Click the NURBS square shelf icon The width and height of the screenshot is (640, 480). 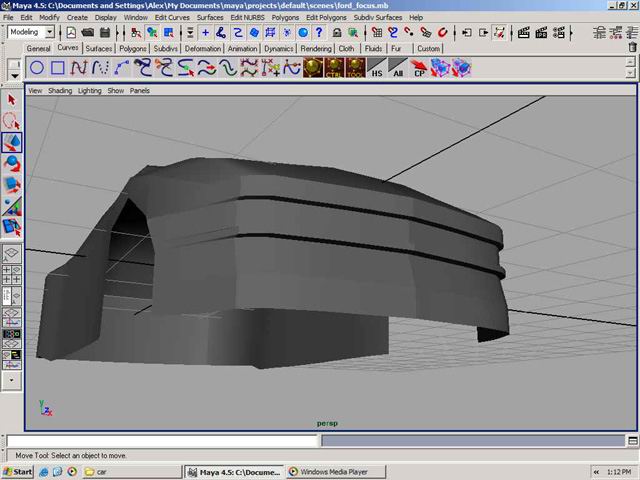click(58, 68)
